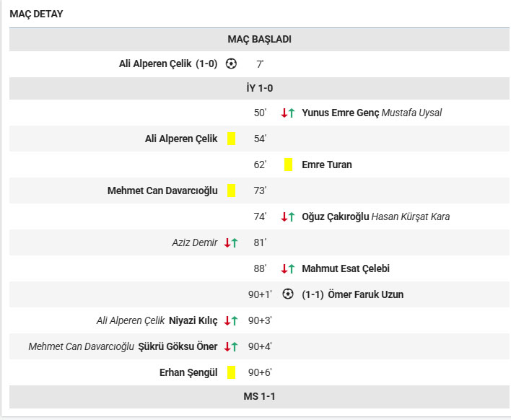The image size is (511, 420).
Task: Click the substitution arrows at 90+3'
Action: click(x=231, y=320)
